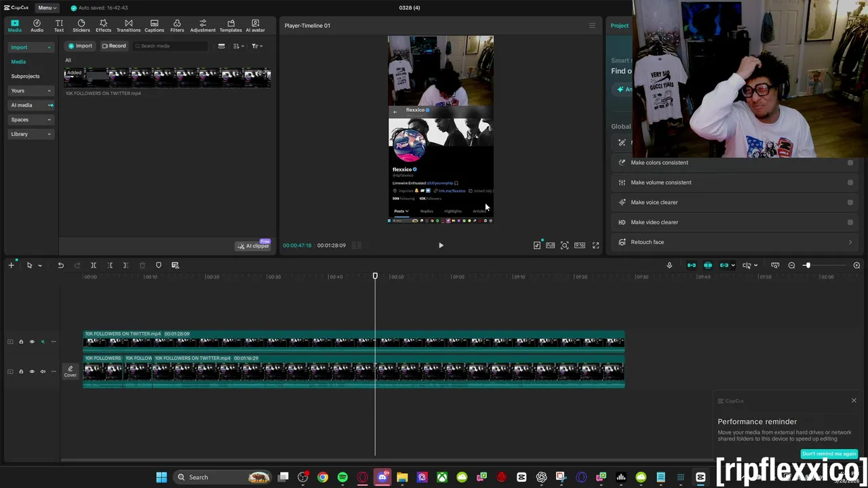Toggle visibility eye on lower main track
868x488 pixels.
tap(32, 371)
